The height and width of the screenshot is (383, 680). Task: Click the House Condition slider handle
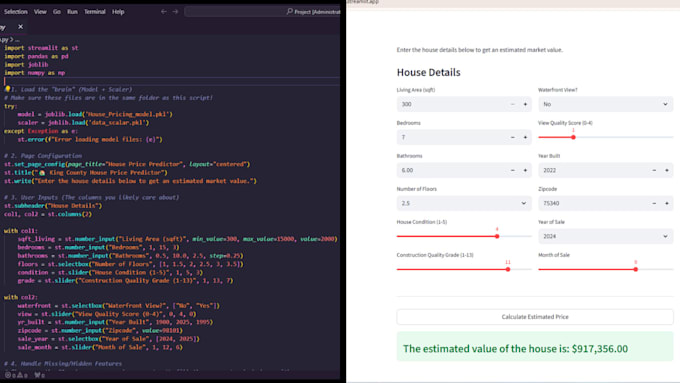497,236
